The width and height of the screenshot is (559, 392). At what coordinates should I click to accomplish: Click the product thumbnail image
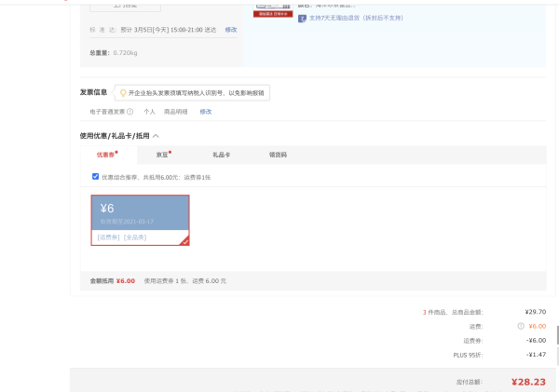273,10
